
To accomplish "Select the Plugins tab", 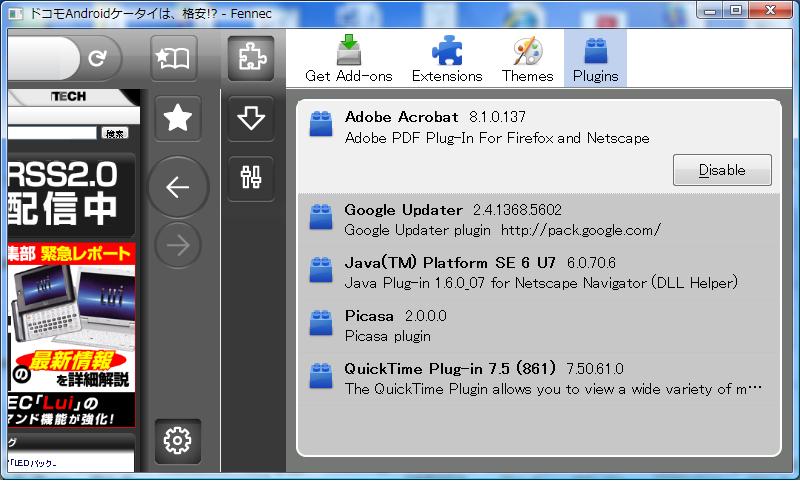I will 595,58.
